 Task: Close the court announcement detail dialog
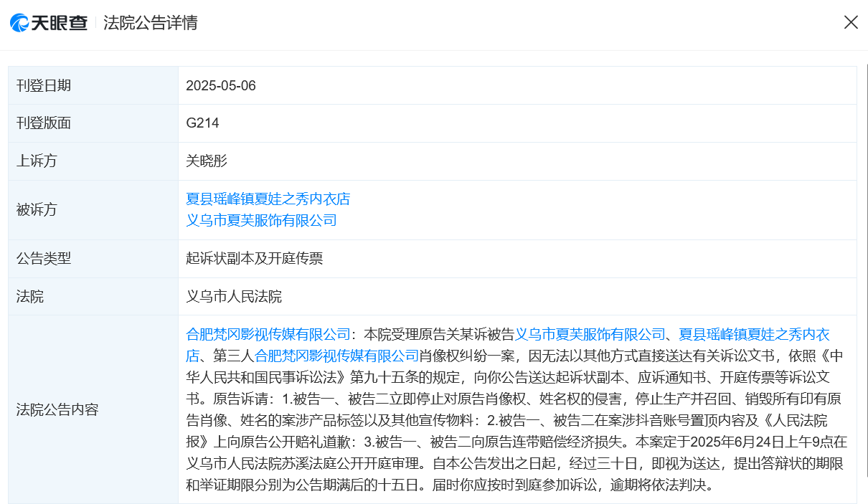851,22
